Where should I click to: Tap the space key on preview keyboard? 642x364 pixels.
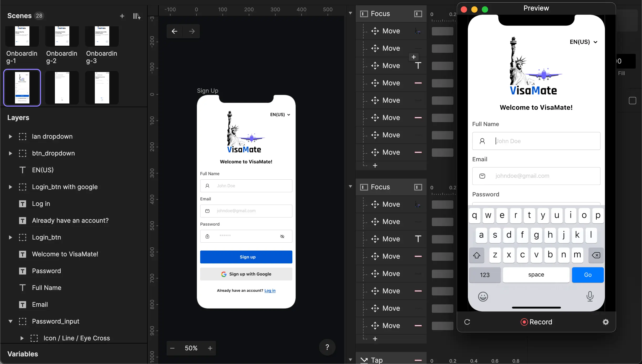(x=536, y=275)
